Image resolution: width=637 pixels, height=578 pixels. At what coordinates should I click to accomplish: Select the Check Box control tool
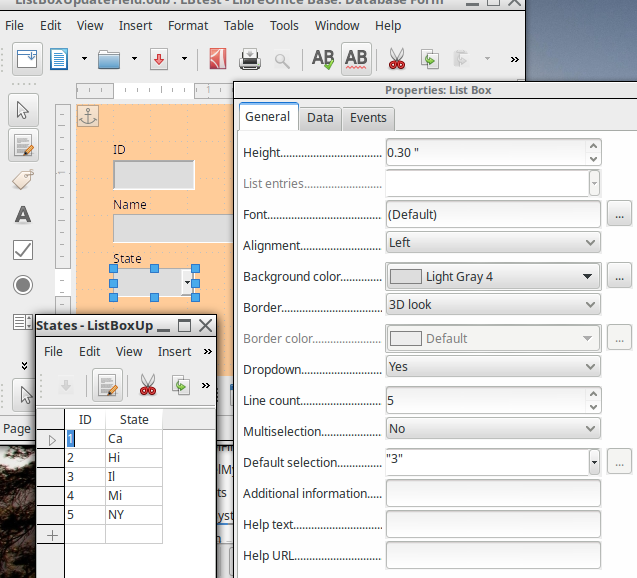coord(23,250)
